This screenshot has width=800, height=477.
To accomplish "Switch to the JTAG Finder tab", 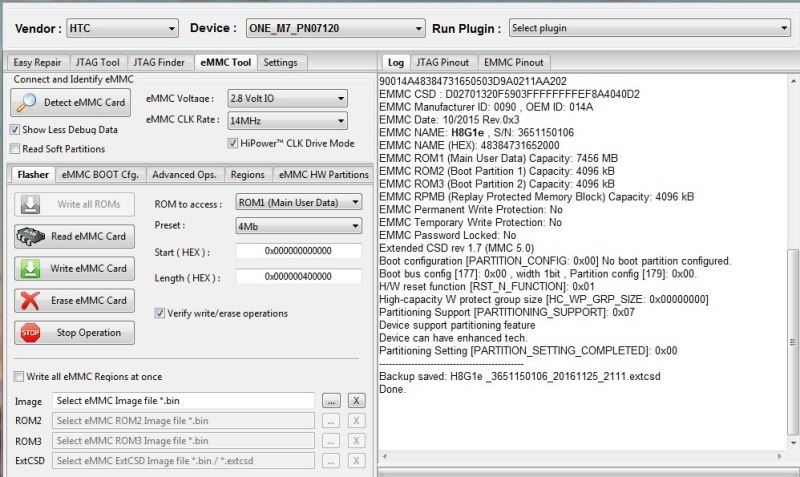I will tap(159, 62).
